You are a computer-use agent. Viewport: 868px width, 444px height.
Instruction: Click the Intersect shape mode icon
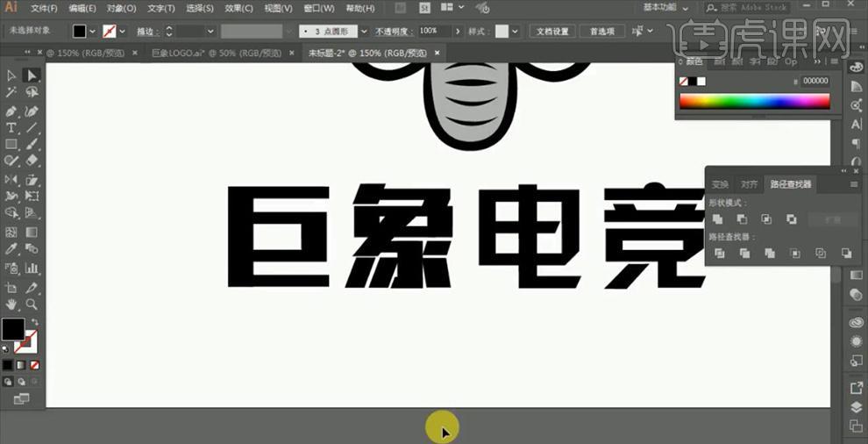click(766, 219)
